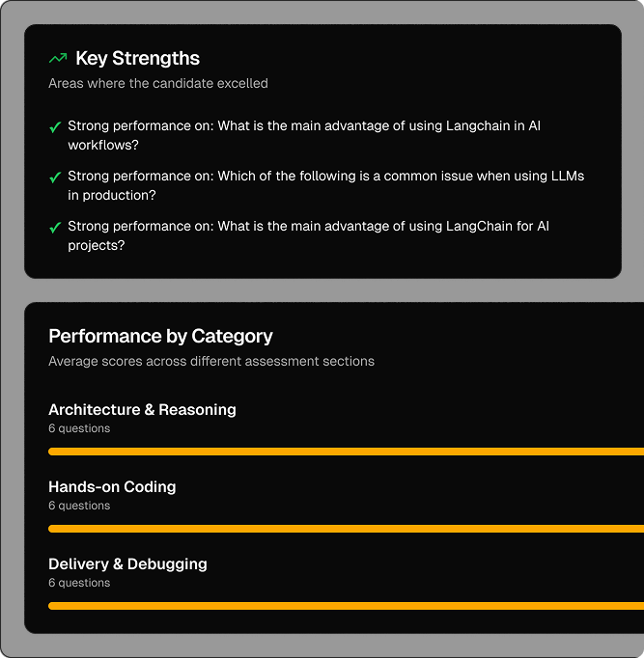Viewport: 644px width, 658px height.
Task: Click the 'Average scores across different assessment sections' text
Action: [211, 362]
